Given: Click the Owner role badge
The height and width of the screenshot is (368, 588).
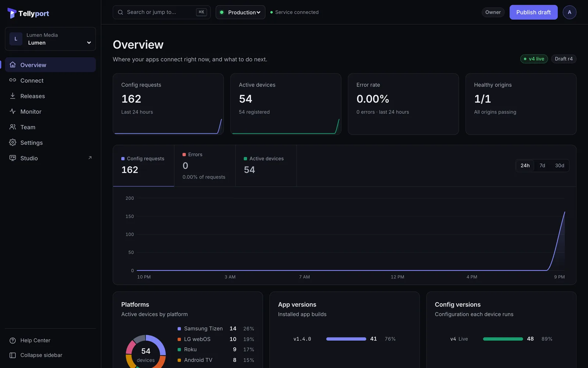Looking at the screenshot, I should [x=493, y=12].
